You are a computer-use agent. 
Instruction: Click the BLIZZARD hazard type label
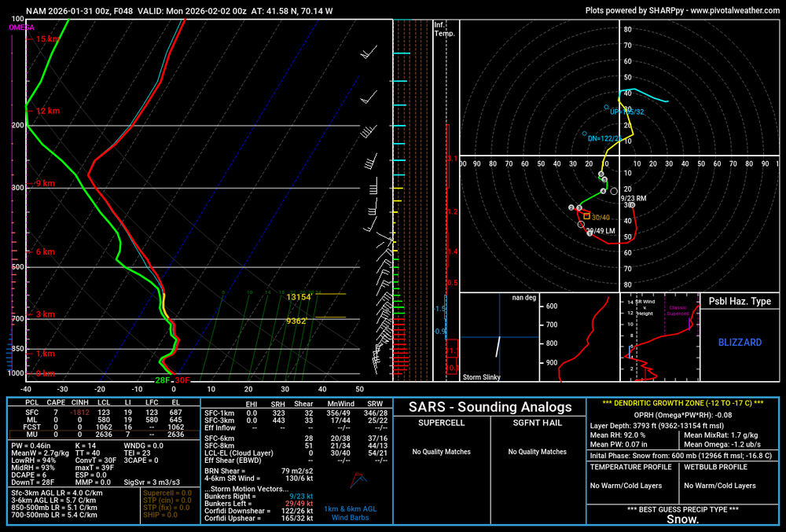740,343
